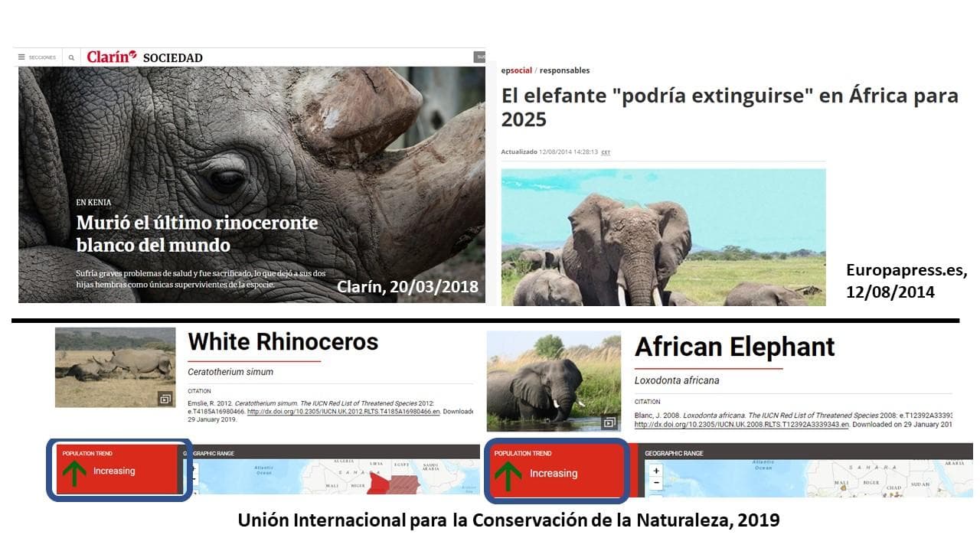Open the epsocial breadcrumb link
980x551 pixels.
pyautogui.click(x=516, y=70)
